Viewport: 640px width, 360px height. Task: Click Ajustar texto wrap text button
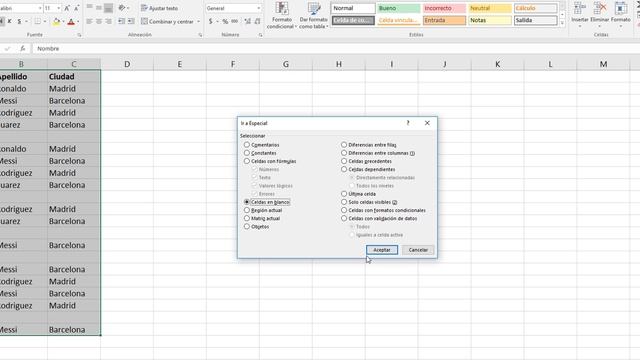click(159, 8)
